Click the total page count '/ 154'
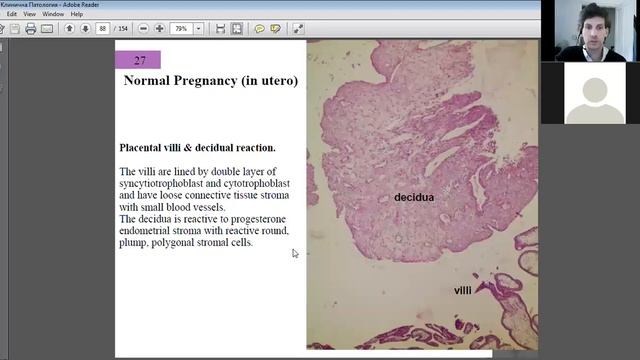The image size is (640, 360). pyautogui.click(x=121, y=29)
